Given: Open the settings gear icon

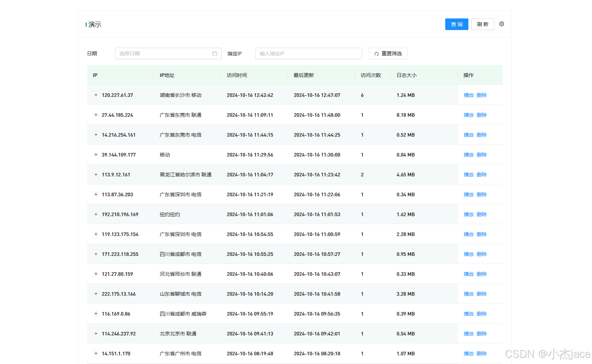Looking at the screenshot, I should (x=501, y=24).
